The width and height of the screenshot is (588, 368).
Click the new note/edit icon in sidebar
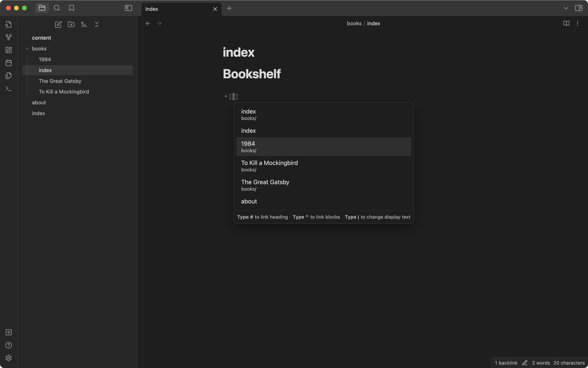(x=58, y=24)
